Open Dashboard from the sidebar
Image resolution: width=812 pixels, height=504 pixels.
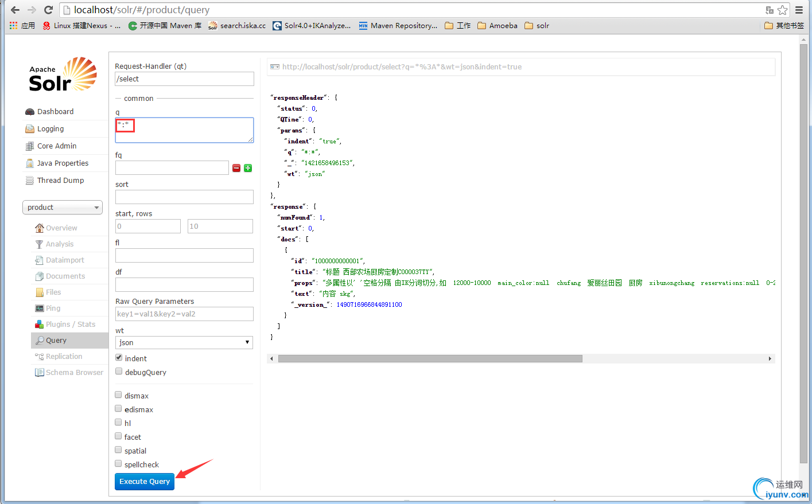click(55, 111)
